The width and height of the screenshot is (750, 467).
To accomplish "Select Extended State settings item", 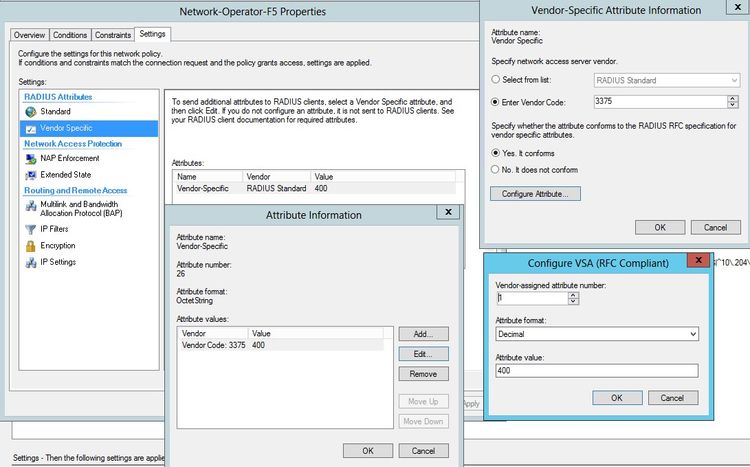I will [66, 175].
